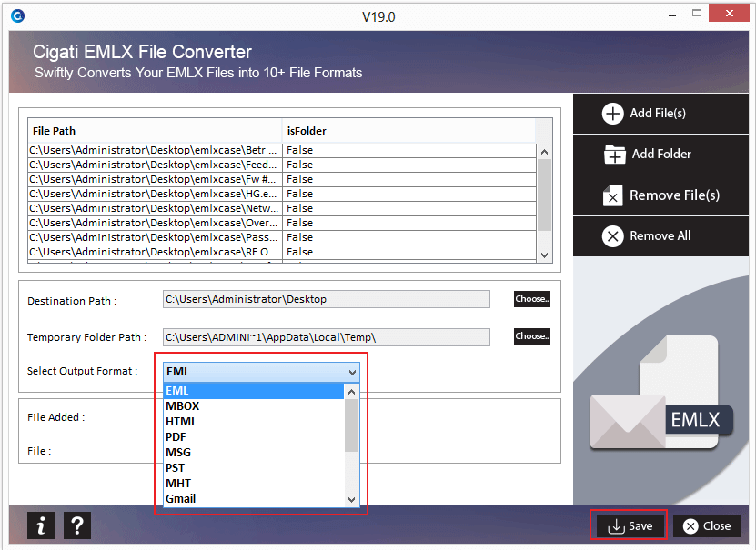
Task: Click format list scroll up arrow
Action: (x=352, y=392)
